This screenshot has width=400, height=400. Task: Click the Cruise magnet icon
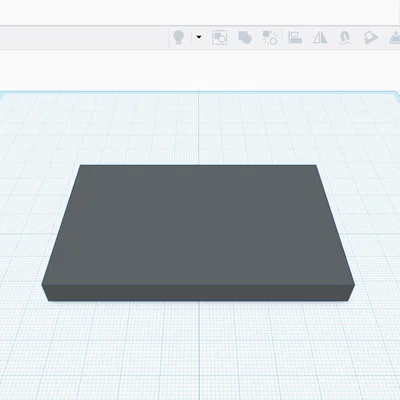(x=345, y=37)
